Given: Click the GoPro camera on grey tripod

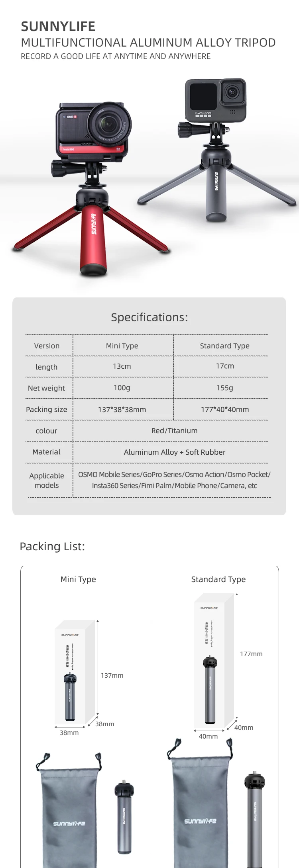Looking at the screenshot, I should [215, 100].
